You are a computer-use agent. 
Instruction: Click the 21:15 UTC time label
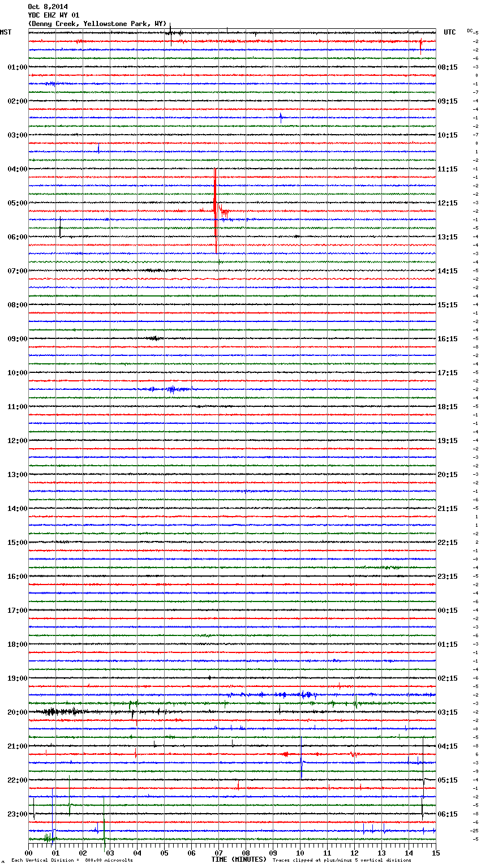click(x=448, y=509)
